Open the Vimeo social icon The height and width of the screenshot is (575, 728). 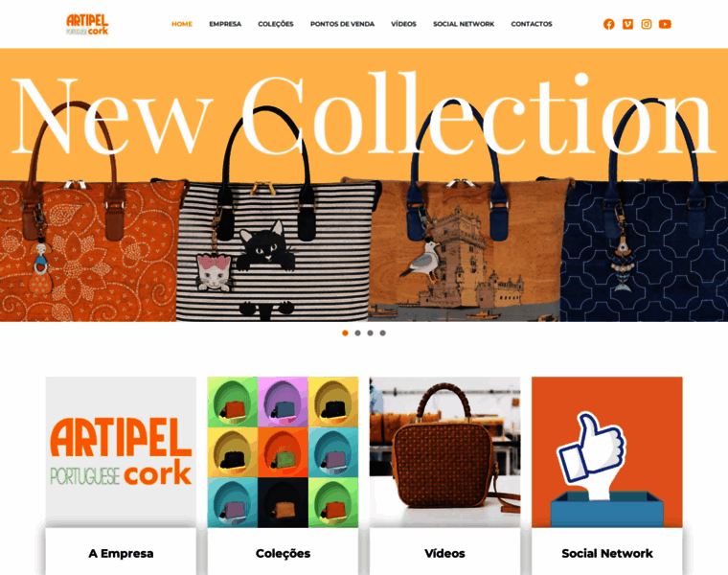[627, 24]
